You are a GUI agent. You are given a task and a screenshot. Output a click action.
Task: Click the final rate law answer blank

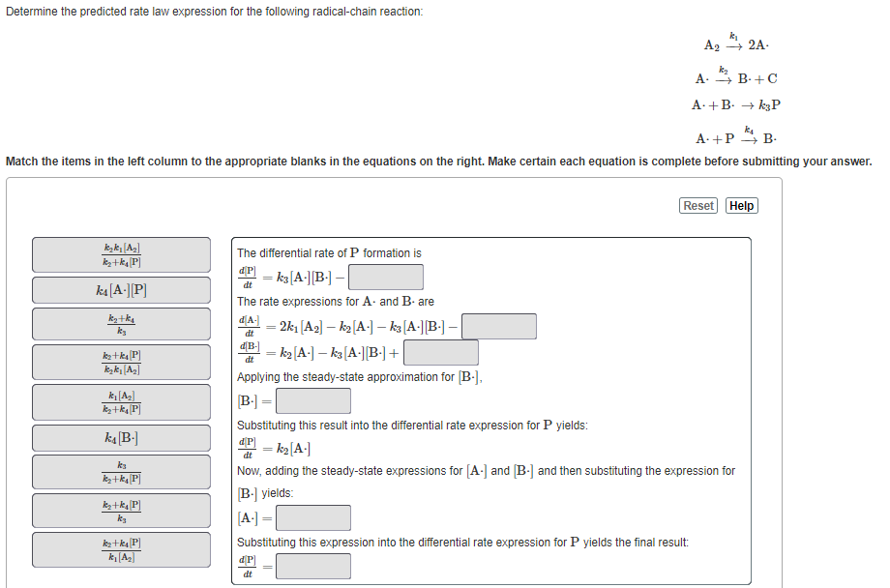point(313,565)
